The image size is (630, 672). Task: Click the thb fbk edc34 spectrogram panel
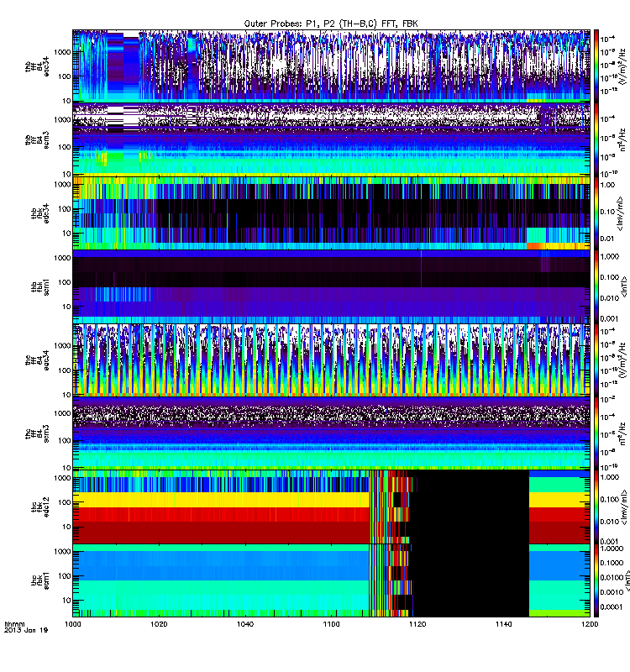331,213
